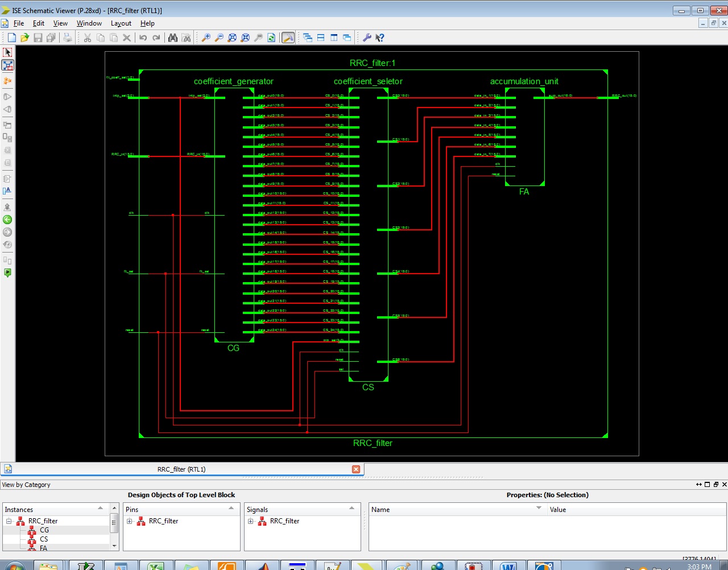Click the Value column header
Image resolution: width=728 pixels, height=570 pixels.
[x=636, y=509]
